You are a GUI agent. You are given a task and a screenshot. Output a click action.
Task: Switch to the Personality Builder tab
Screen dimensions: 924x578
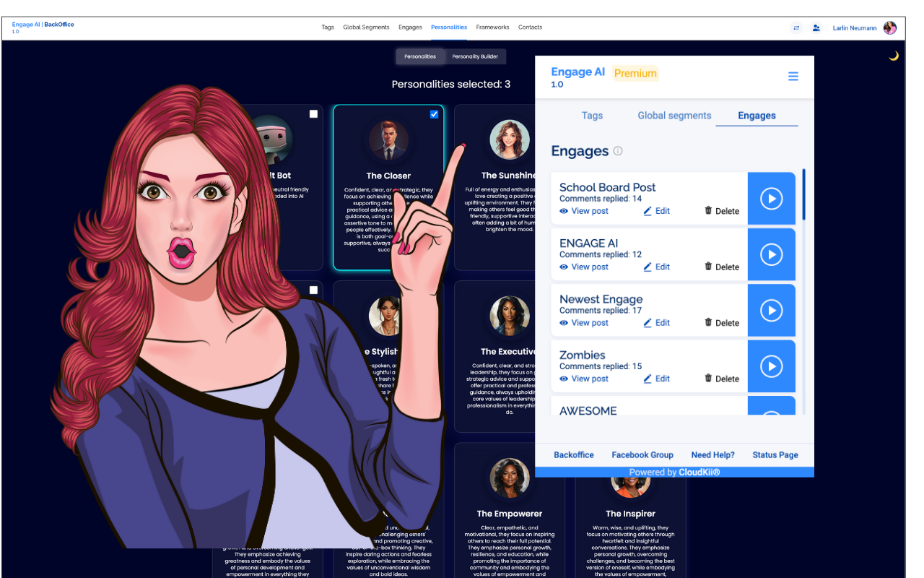click(476, 56)
